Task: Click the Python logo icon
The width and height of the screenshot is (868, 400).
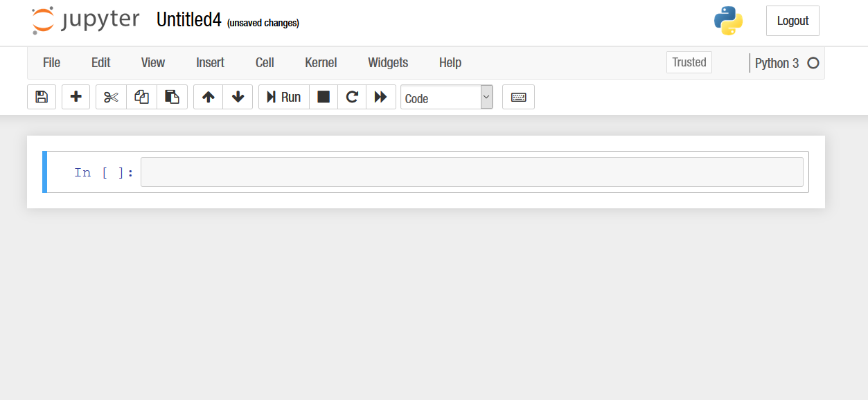Action: [x=728, y=21]
